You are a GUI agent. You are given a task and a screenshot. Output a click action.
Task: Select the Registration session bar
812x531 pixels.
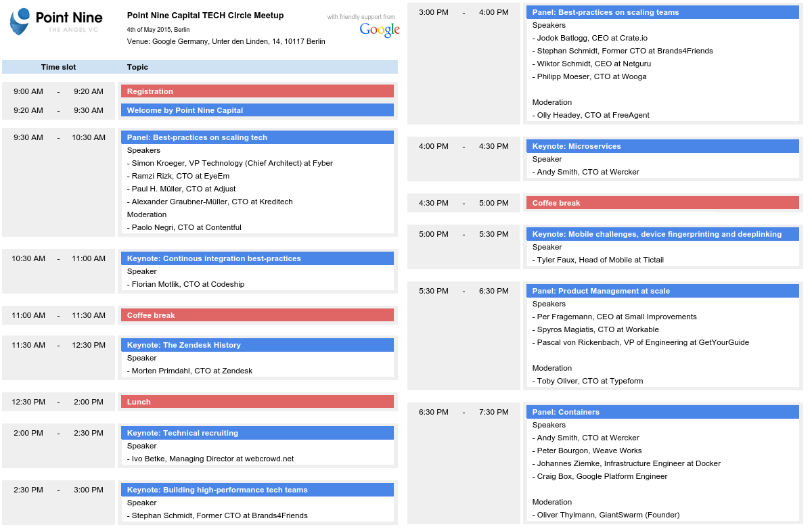(x=257, y=91)
